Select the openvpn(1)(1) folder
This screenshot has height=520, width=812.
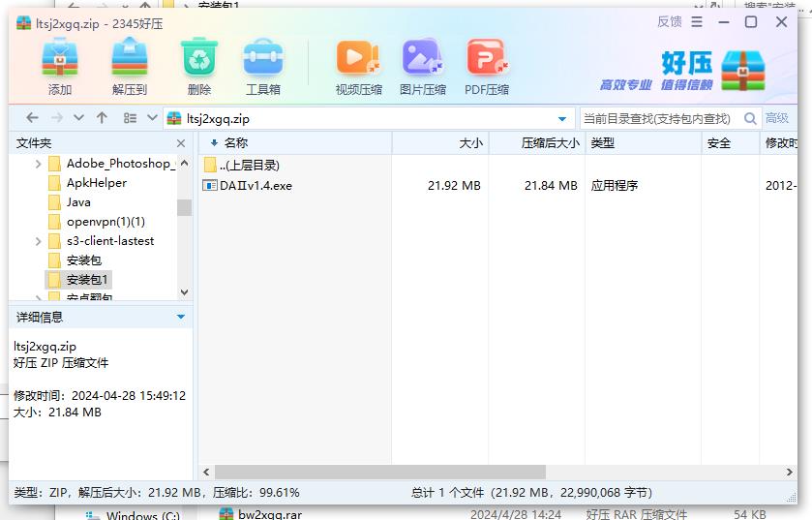(x=97, y=222)
